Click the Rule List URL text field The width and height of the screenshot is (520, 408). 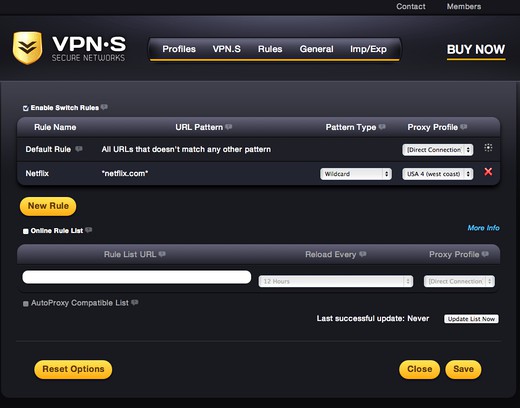(x=137, y=277)
